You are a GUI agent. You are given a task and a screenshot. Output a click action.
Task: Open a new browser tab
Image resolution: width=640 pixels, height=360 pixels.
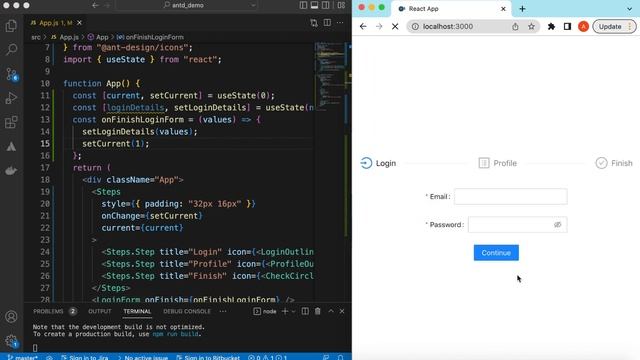522,9
